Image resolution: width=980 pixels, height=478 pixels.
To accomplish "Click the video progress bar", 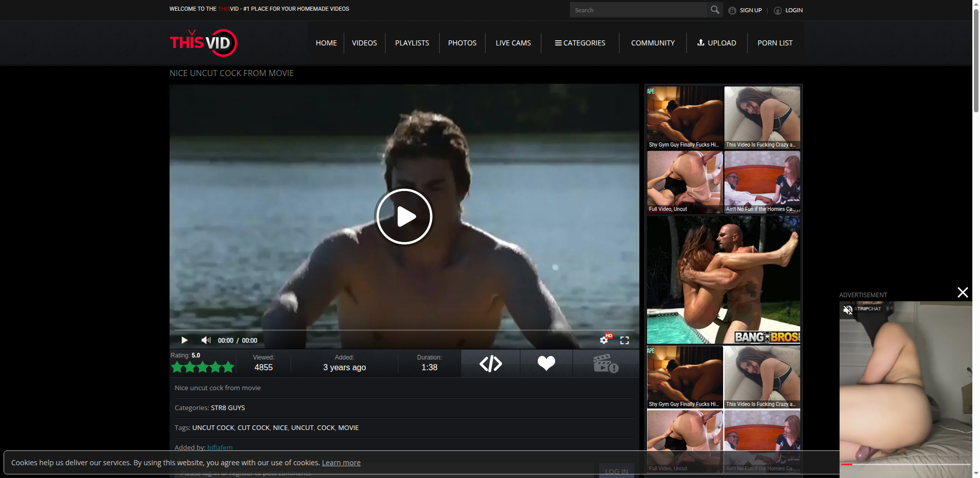I will point(404,330).
